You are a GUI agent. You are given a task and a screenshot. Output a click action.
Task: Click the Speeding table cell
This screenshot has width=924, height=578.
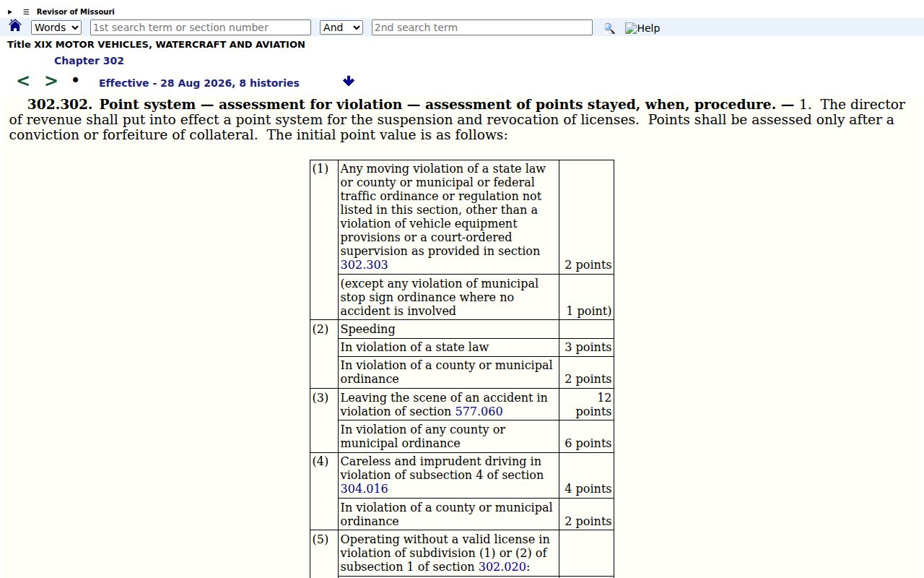point(448,329)
